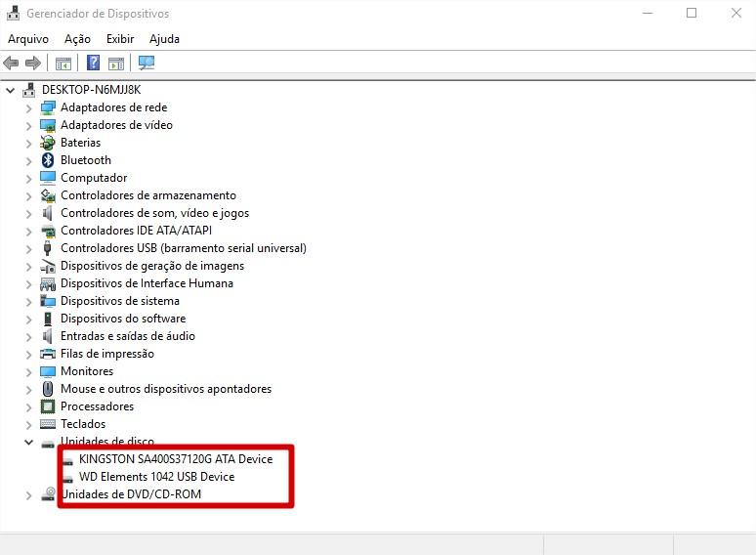Open the Ação menu
Image resolution: width=756 pixels, height=555 pixels.
click(77, 39)
